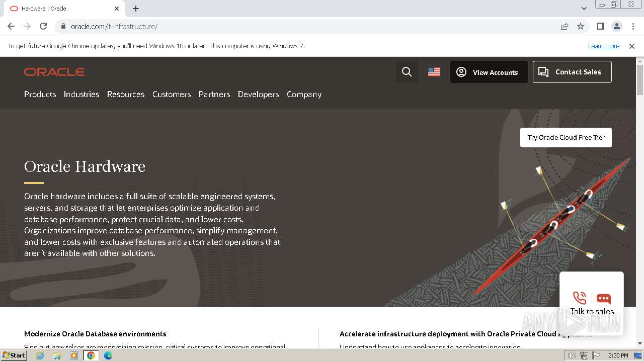The height and width of the screenshot is (362, 644).
Task: Select the Hardware | Oracle tab
Action: pyautogui.click(x=64, y=9)
